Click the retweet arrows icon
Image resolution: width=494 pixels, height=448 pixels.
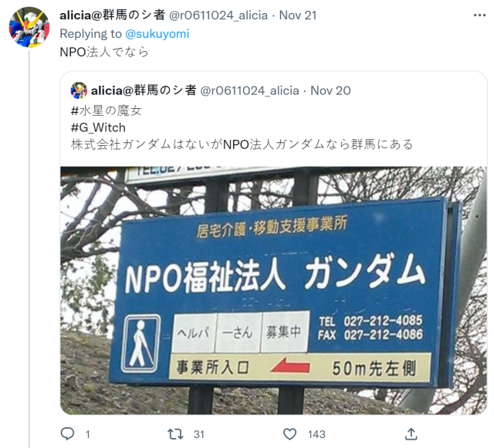[x=175, y=434]
